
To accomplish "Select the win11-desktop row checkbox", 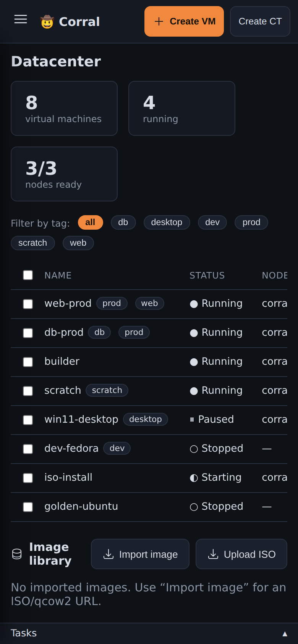I will [x=28, y=420].
